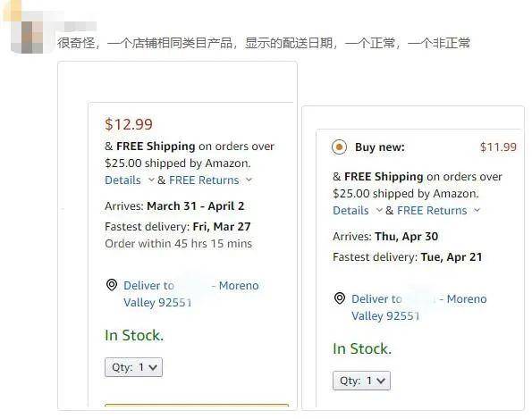Screen dimensions: 532x419
Task: Click the yellow button at left panel bottom
Action: pyautogui.click(x=197, y=406)
